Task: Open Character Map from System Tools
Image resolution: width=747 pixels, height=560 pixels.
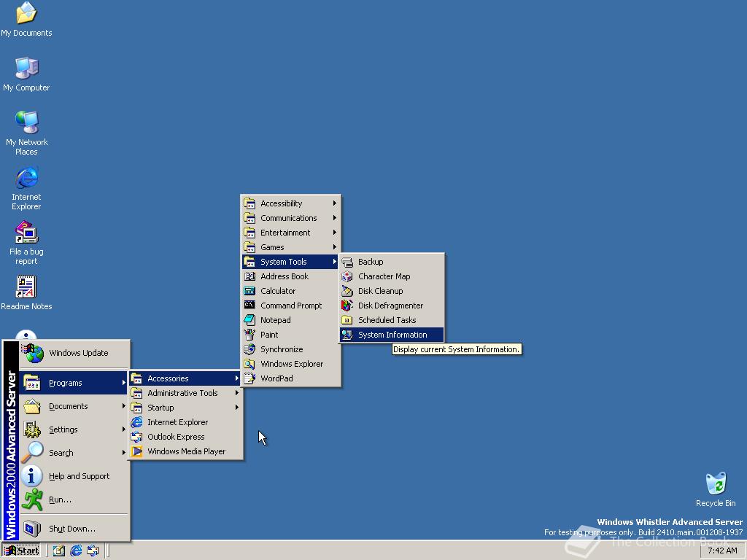Action: [x=392, y=276]
